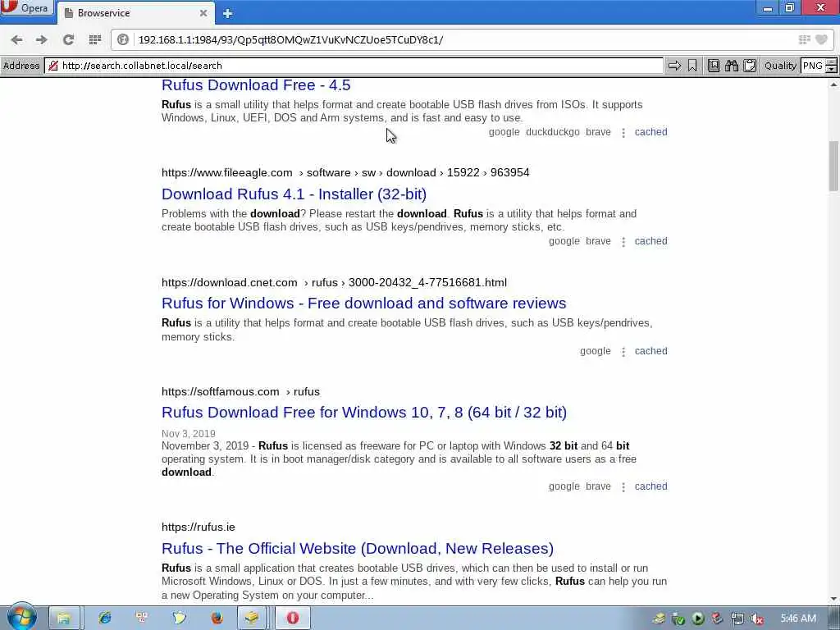The width and height of the screenshot is (840, 630).
Task: Click the Browservice bookmark icon
Action: tap(692, 66)
